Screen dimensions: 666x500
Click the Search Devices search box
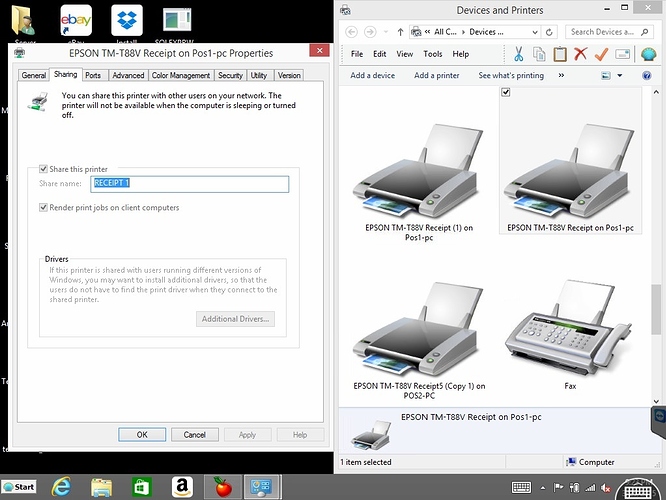609,32
